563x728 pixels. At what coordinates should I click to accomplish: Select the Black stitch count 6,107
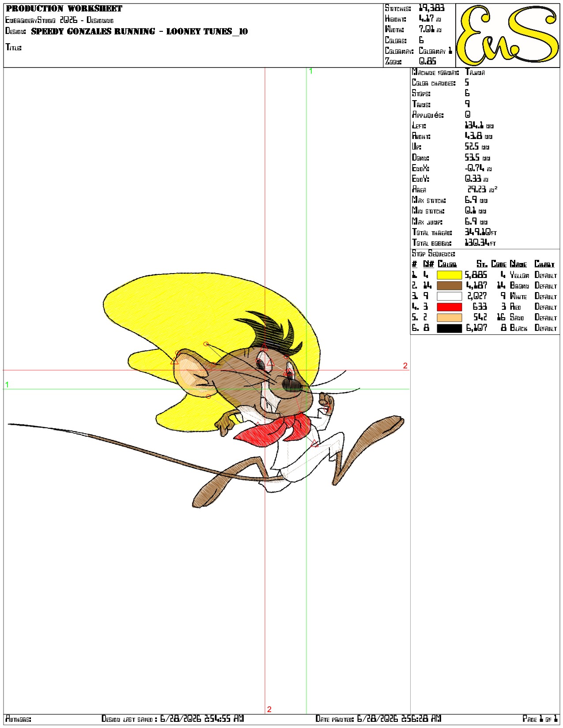[476, 328]
